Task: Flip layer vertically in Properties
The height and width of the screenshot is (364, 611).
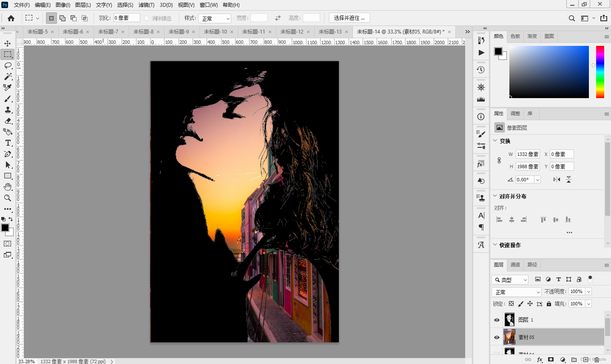Action: click(x=569, y=179)
